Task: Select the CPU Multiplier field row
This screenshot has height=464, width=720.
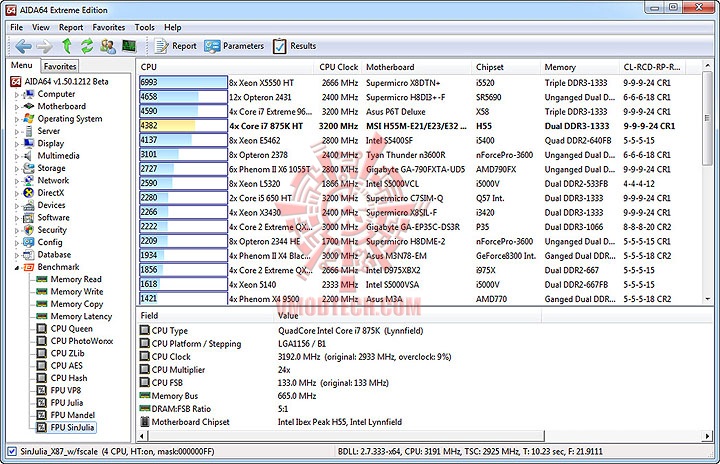Action: tap(340, 370)
